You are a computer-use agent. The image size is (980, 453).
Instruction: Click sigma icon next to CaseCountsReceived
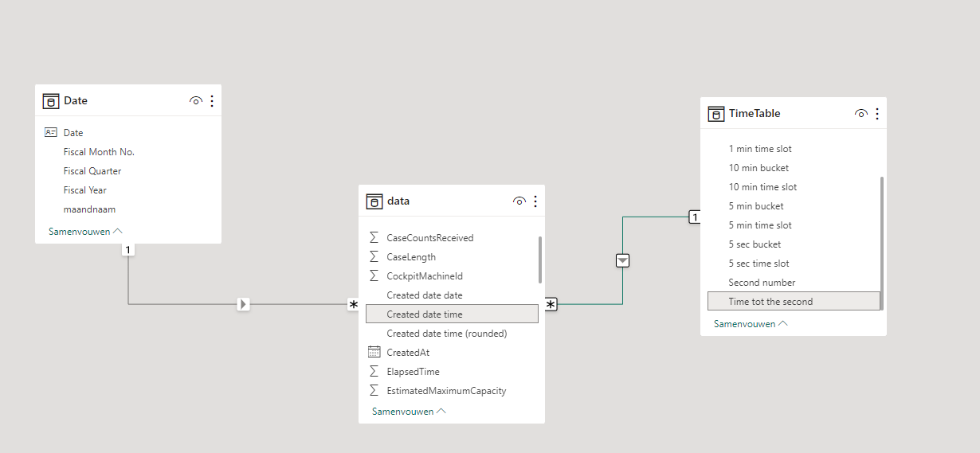(x=374, y=238)
